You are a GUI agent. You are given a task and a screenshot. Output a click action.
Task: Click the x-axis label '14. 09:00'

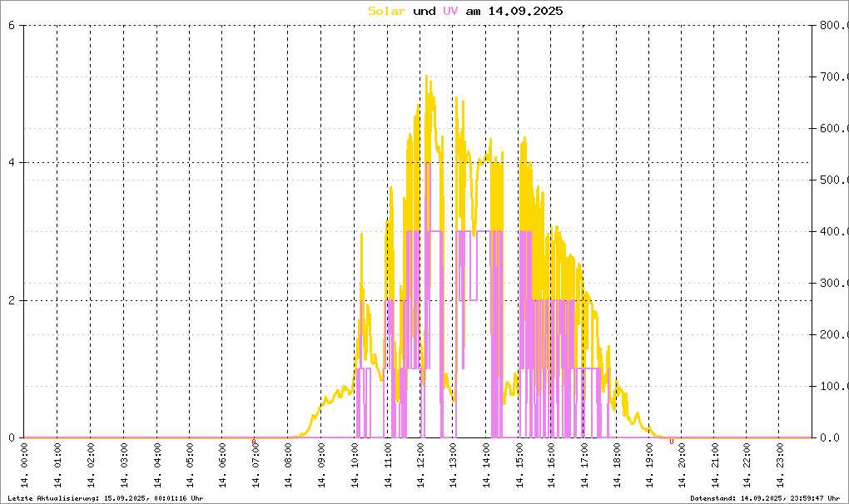tap(321, 466)
